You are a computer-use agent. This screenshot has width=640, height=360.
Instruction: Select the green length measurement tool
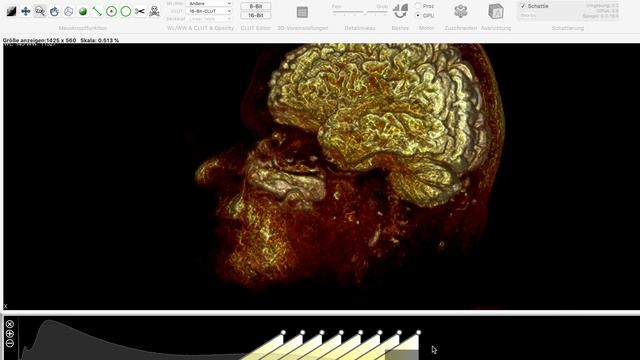[x=97, y=11]
